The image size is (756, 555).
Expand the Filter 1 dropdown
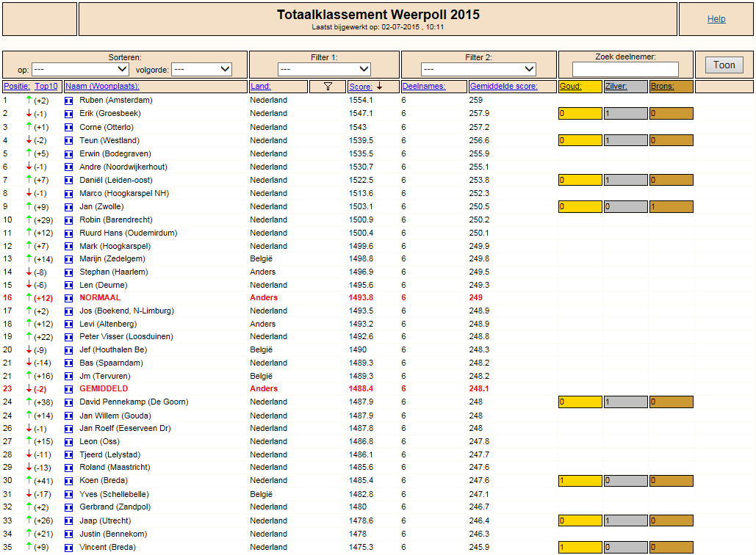(324, 69)
